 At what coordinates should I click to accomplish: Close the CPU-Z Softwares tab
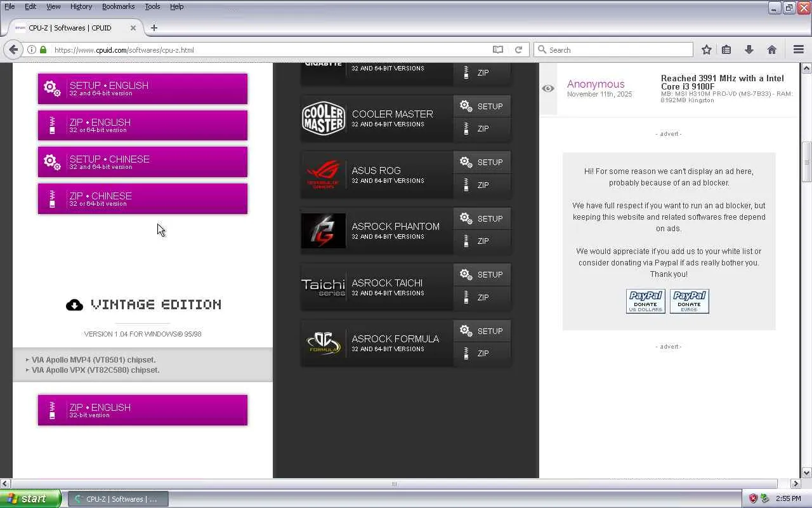(x=133, y=28)
